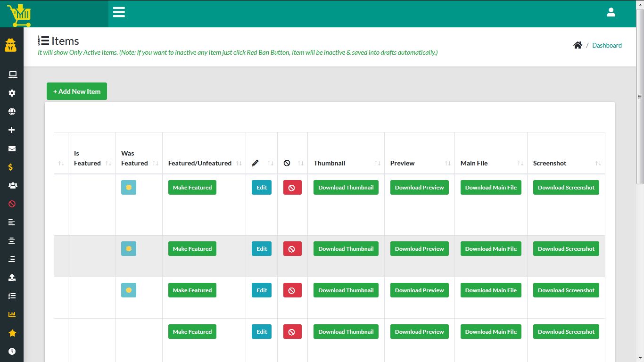
Task: Sort by the Thumbnail column header
Action: [346, 163]
